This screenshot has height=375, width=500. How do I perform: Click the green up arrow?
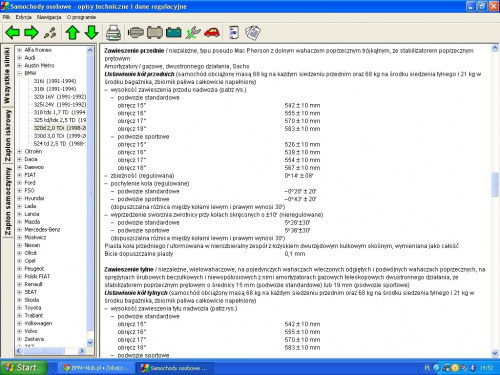[72, 32]
